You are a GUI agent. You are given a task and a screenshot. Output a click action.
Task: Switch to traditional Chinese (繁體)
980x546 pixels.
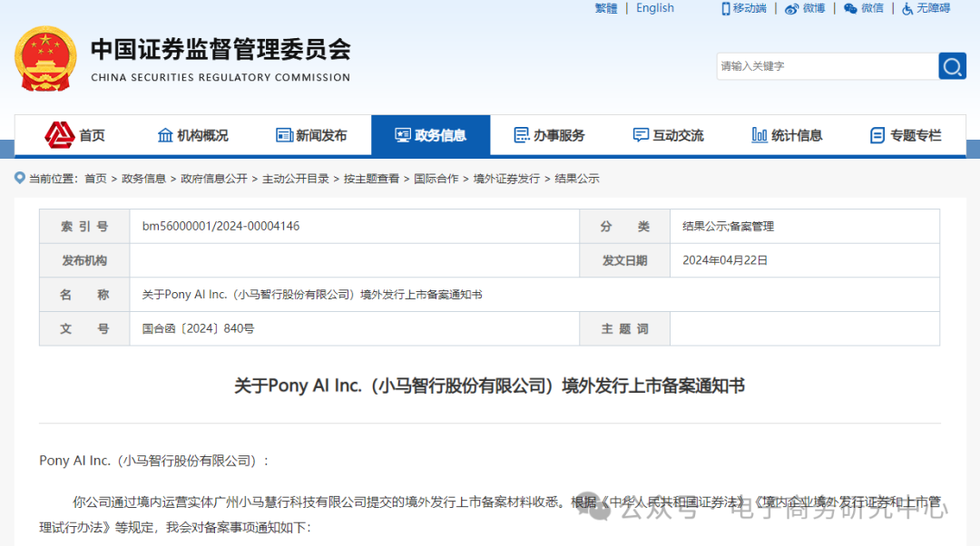pyautogui.click(x=605, y=8)
